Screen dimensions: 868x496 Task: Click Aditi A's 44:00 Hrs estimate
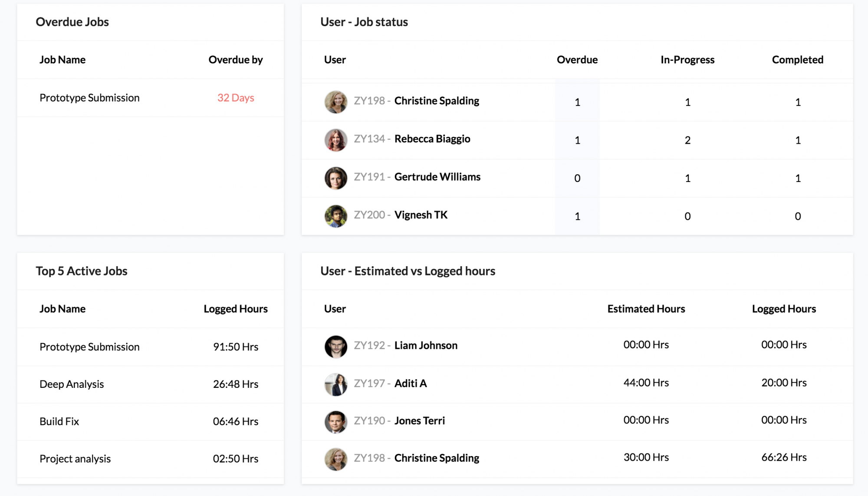tap(646, 383)
